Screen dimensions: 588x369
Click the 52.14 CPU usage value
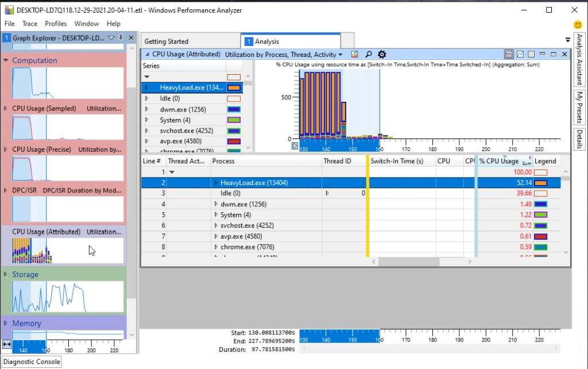coord(524,183)
